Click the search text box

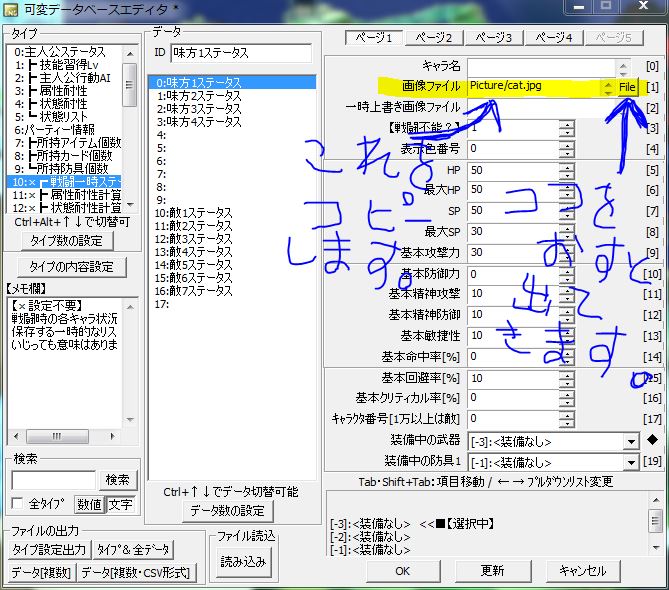[54, 480]
